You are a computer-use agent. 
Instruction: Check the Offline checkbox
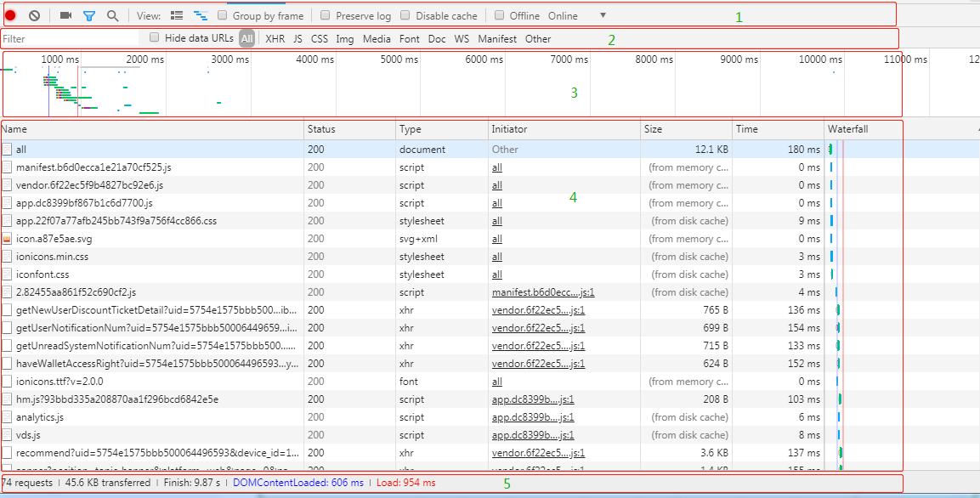499,15
